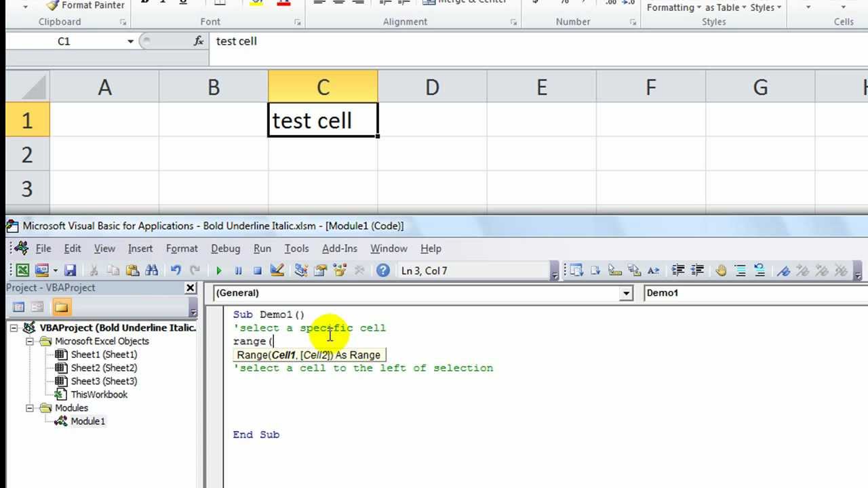Click the Cut scissors icon in VBA toolbar

pyautogui.click(x=94, y=270)
